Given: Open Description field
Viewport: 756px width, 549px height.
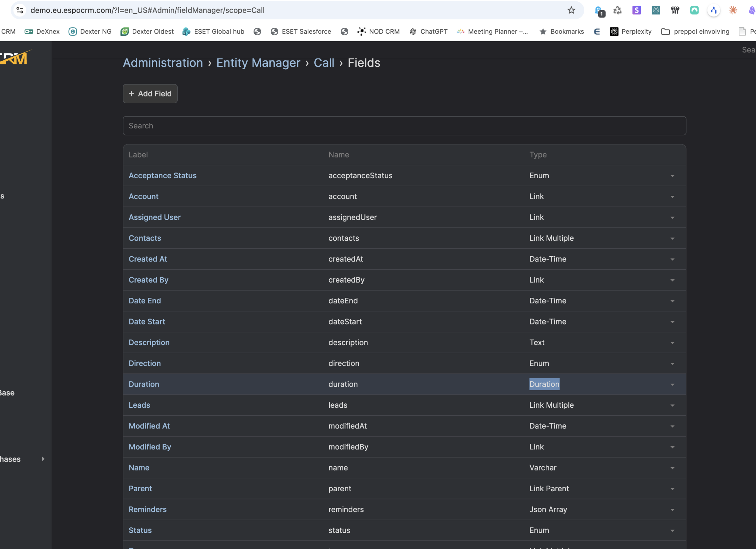Looking at the screenshot, I should pyautogui.click(x=149, y=343).
